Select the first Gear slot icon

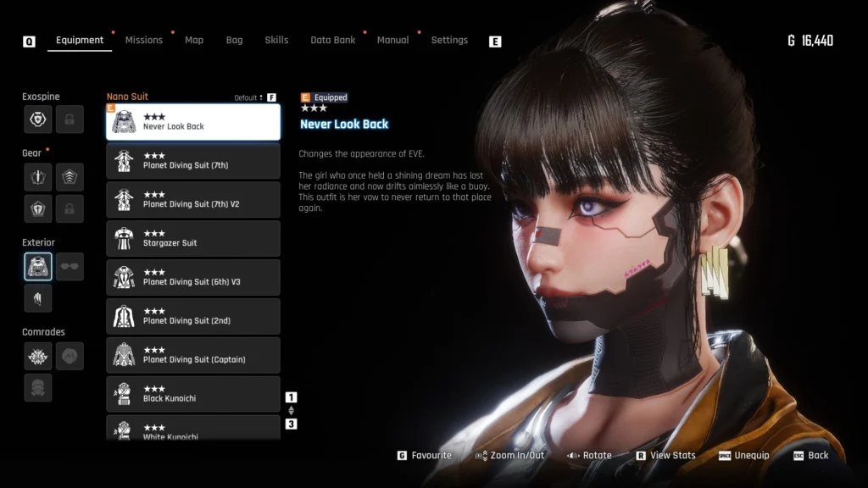click(x=37, y=177)
